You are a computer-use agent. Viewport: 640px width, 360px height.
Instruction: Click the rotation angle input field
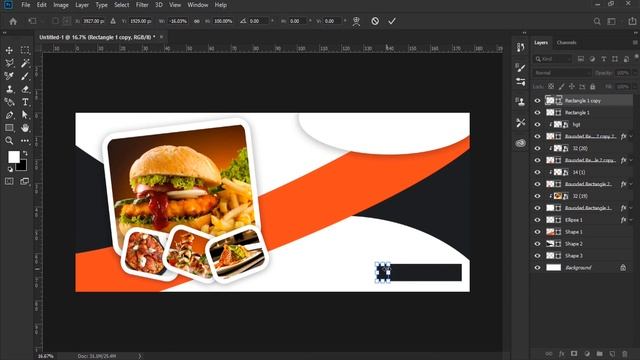coord(257,21)
